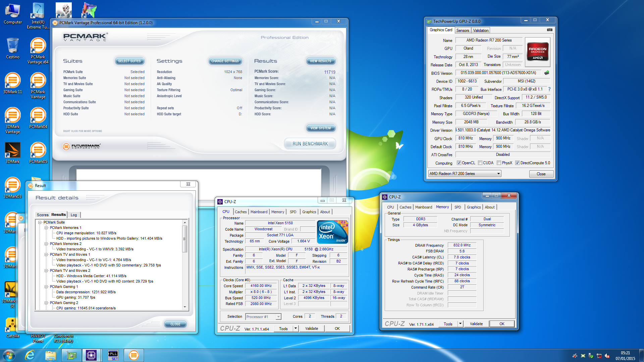The height and width of the screenshot is (362, 644).
Task: Click the taskbar clock showing 05:21
Action: coord(625,356)
